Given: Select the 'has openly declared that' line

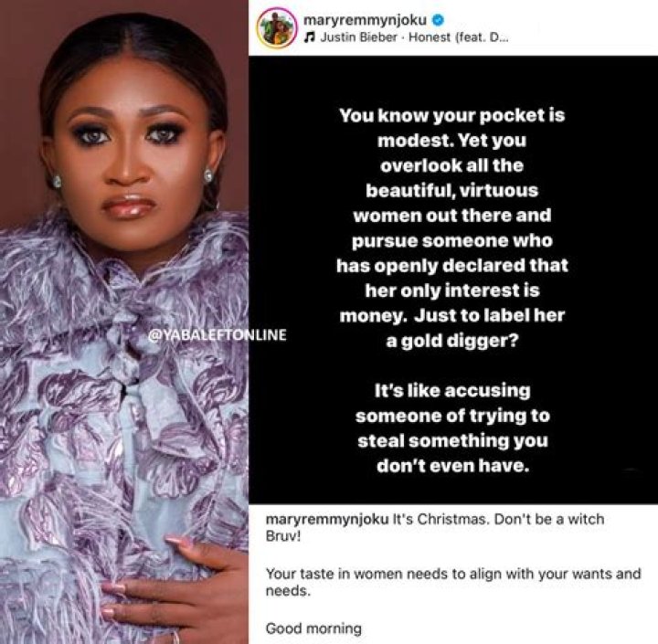Looking at the screenshot, I should 452,266.
